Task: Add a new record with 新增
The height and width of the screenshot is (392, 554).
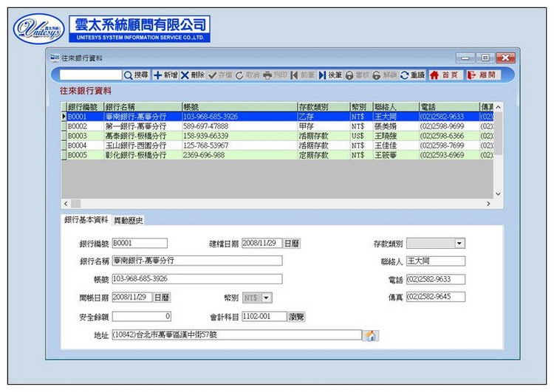Action: [x=165, y=75]
